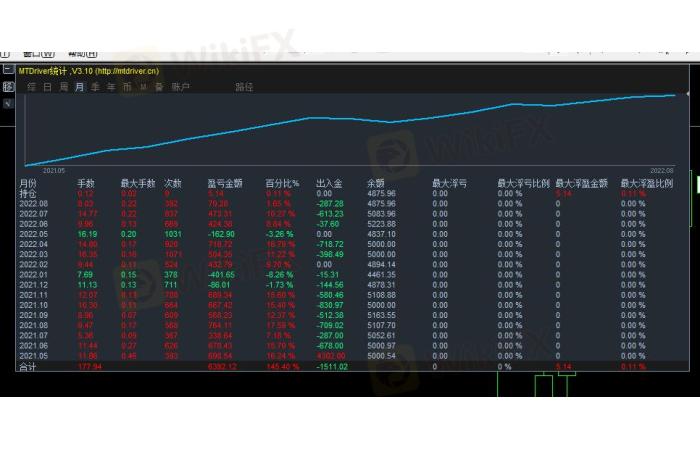This screenshot has width=700, height=450.
Task: Click the 余额 column header
Action: [376, 184]
